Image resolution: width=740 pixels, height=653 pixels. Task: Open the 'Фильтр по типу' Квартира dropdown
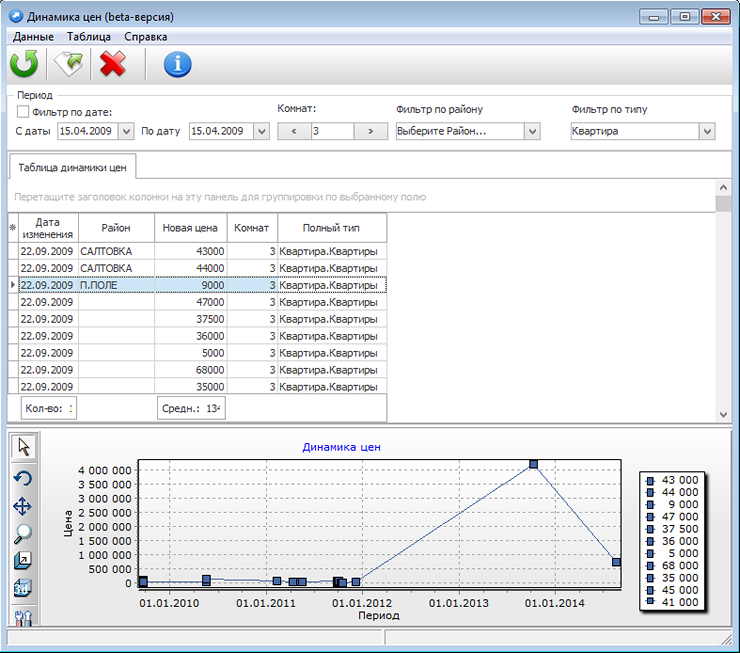click(x=707, y=131)
